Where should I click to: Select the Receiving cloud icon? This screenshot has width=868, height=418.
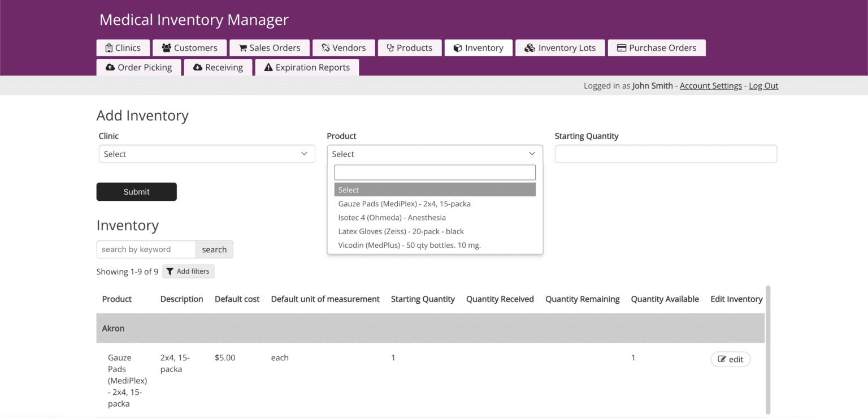[198, 67]
